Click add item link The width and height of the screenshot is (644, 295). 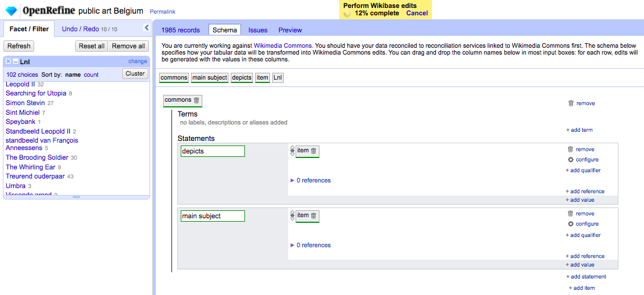pos(581,288)
